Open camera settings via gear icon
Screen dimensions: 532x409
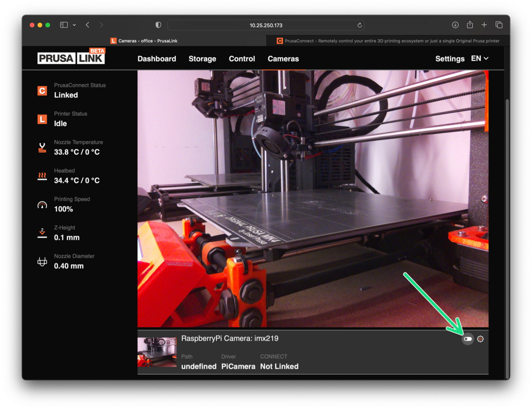480,339
